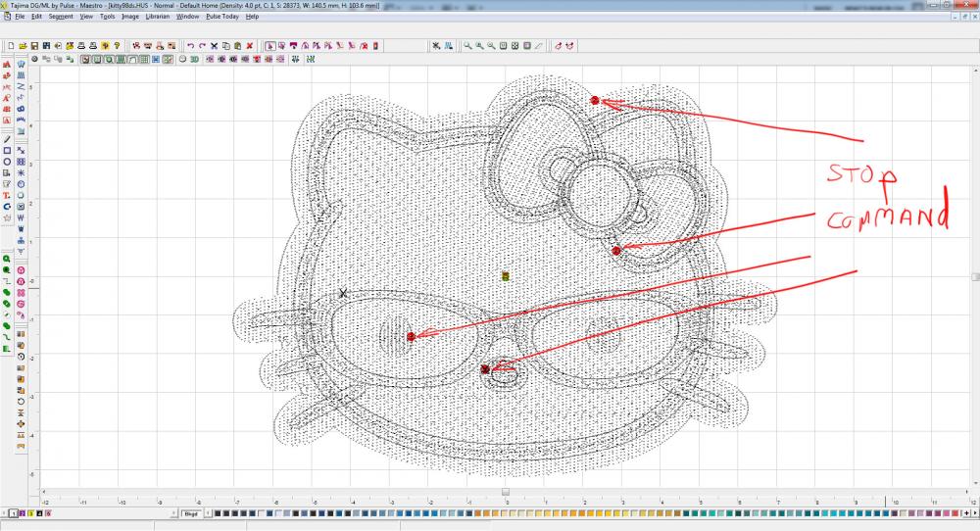Image resolution: width=980 pixels, height=531 pixels.
Task: Open the View menu
Action: [x=86, y=17]
